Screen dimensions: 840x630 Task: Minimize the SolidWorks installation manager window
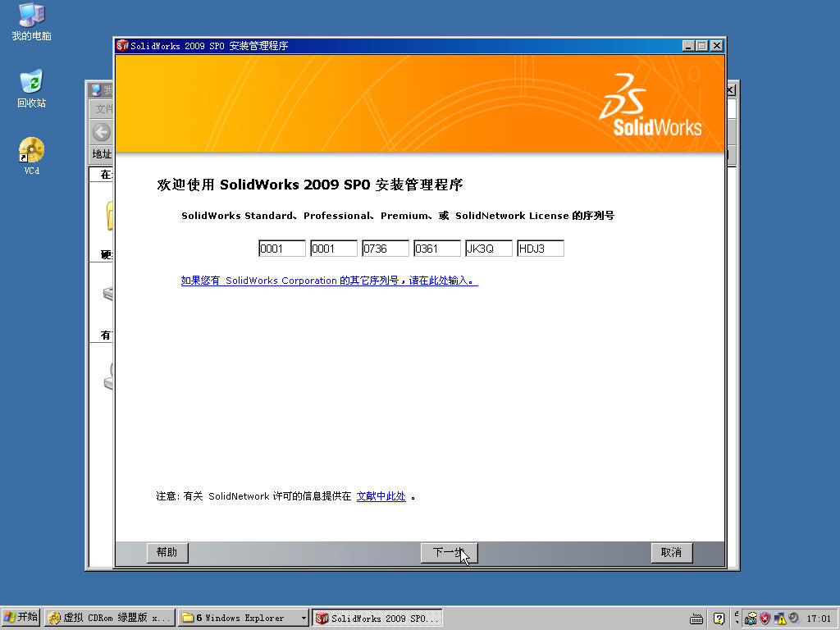(x=689, y=46)
